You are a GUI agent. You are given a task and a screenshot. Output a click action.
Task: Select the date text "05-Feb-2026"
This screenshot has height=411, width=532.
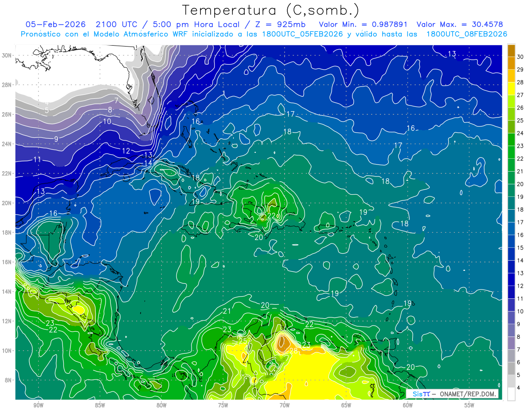(x=55, y=24)
